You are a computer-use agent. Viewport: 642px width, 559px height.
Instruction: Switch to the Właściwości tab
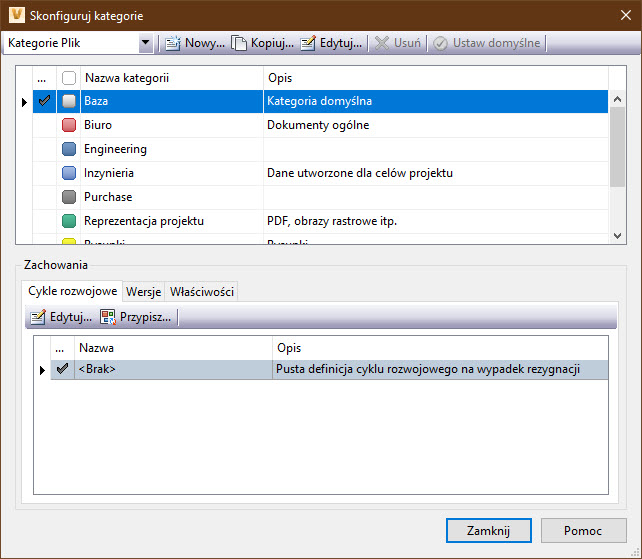[x=201, y=291]
